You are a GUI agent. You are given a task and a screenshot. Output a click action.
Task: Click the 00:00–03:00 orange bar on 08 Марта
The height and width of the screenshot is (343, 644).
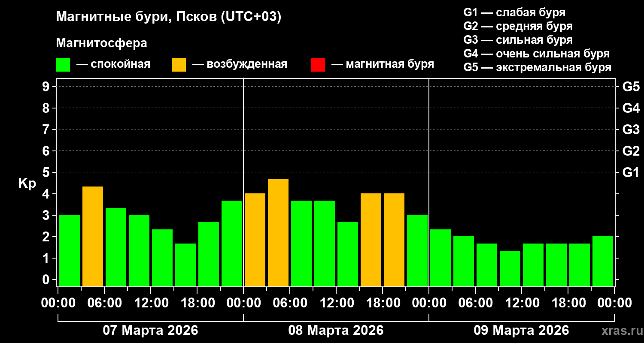point(255,240)
